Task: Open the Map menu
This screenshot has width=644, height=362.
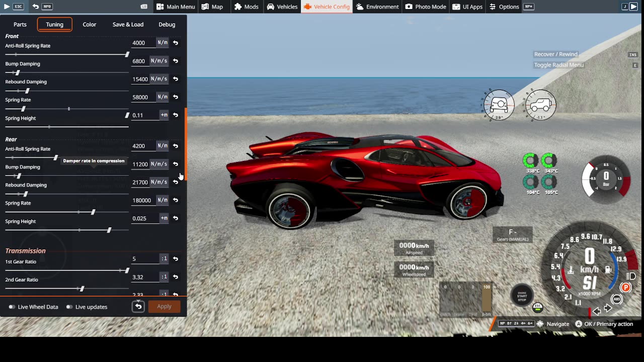Action: (212, 7)
